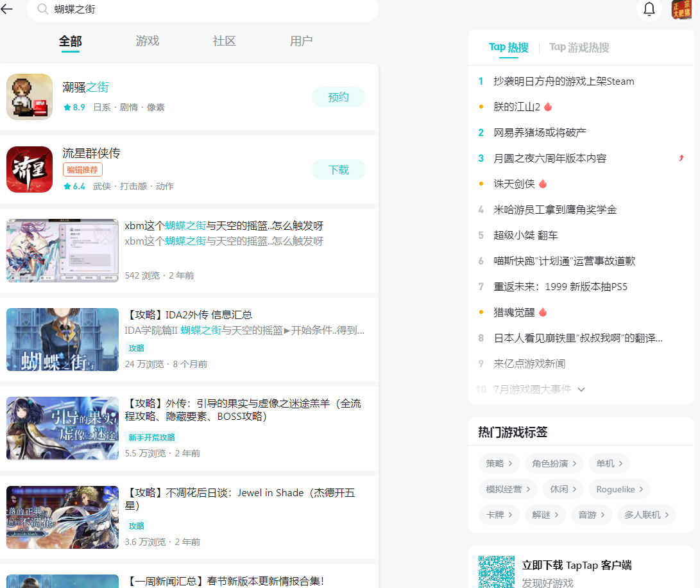The width and height of the screenshot is (700, 588).
Task: Open hot search 抄袭明日方舟的游戏上架Steam
Action: 564,82
